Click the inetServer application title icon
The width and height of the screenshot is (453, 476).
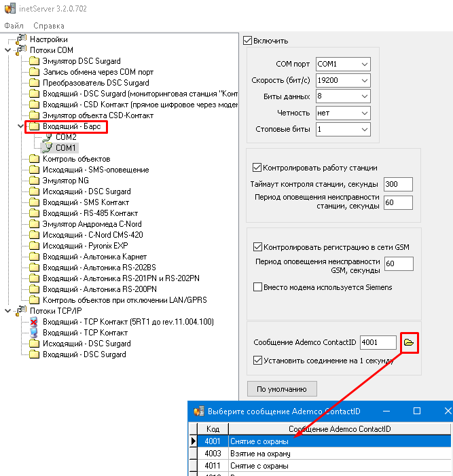[x=10, y=8]
